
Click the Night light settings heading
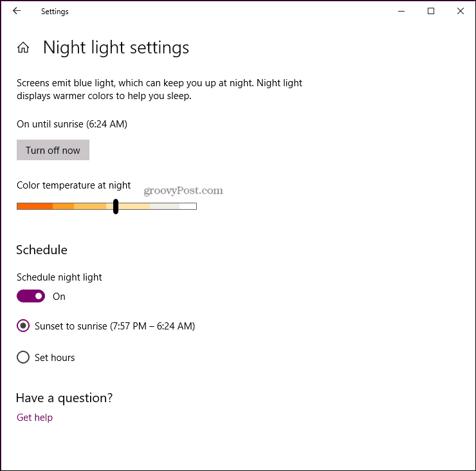click(x=116, y=48)
